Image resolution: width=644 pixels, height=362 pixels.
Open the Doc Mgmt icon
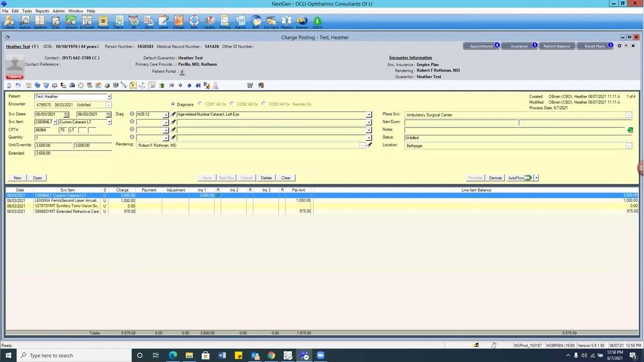click(272, 21)
